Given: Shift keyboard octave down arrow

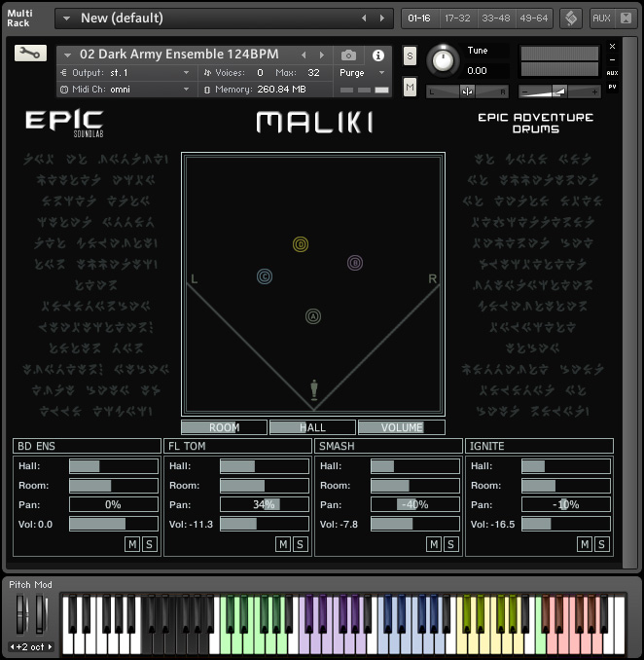Looking at the screenshot, I should click(13, 646).
